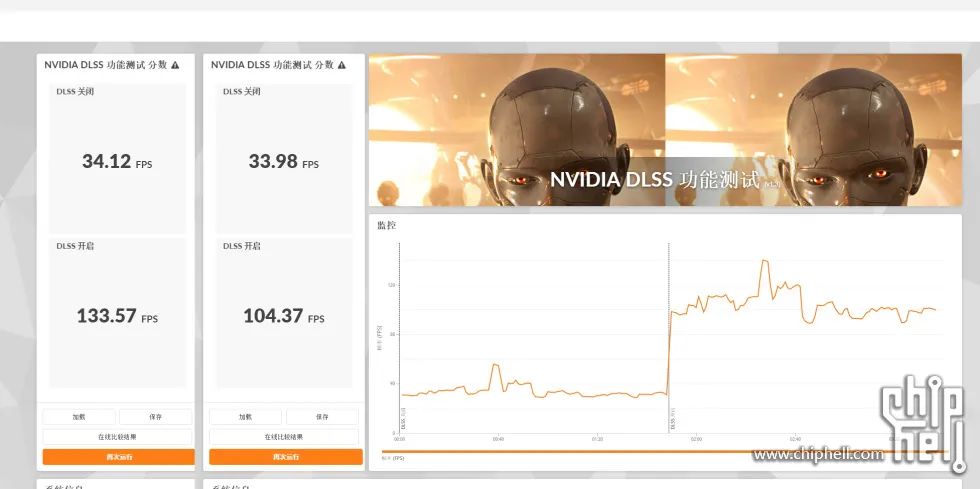The image size is (980, 489).
Task: Click the warning icon above the 34.12 FPS panel
Action: point(175,65)
